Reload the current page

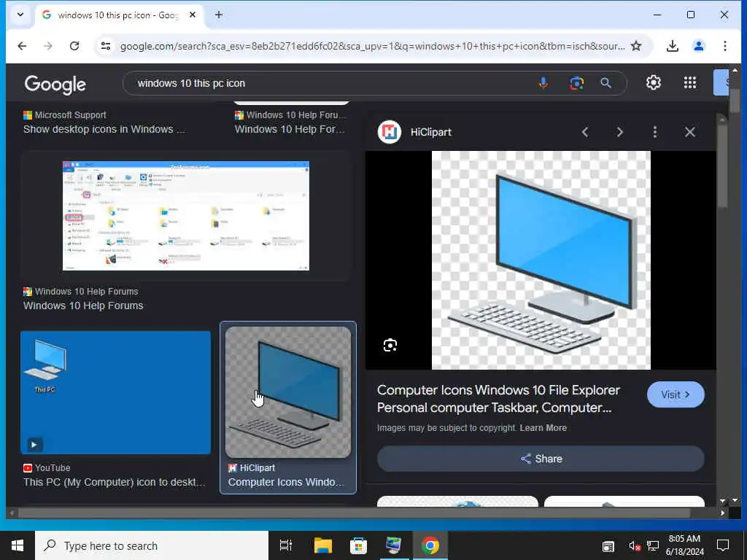tap(74, 46)
